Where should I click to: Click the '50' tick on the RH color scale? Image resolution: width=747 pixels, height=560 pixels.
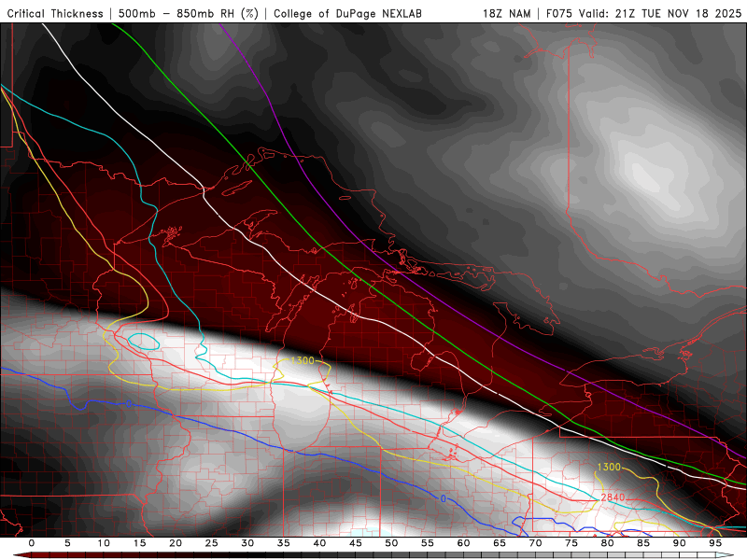point(391,543)
